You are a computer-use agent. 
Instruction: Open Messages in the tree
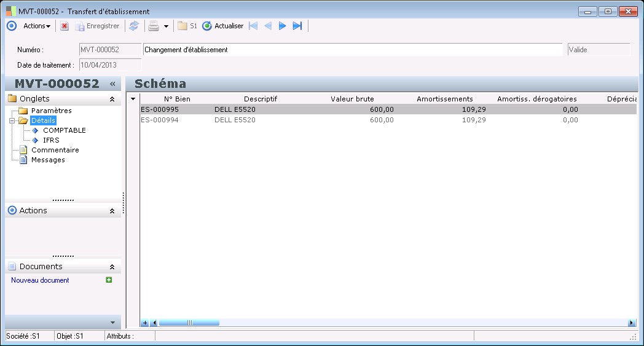tap(48, 160)
